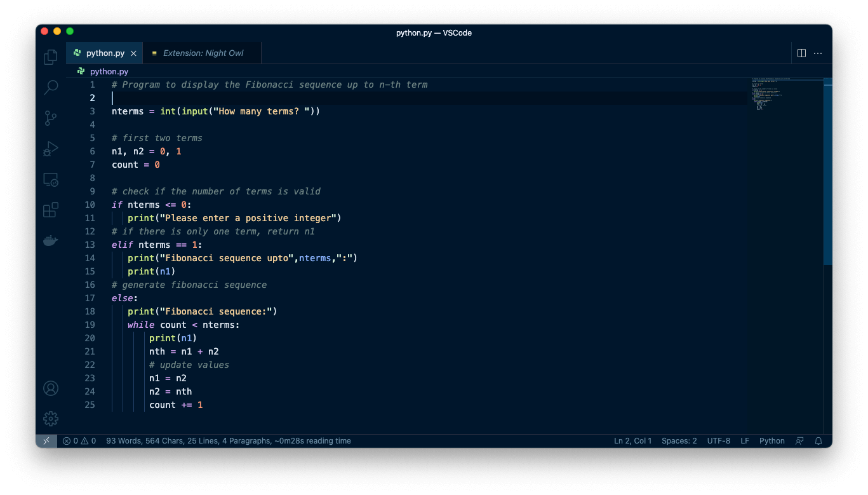Open the Explorer view in activity bar
This screenshot has height=495, width=868.
coord(51,57)
